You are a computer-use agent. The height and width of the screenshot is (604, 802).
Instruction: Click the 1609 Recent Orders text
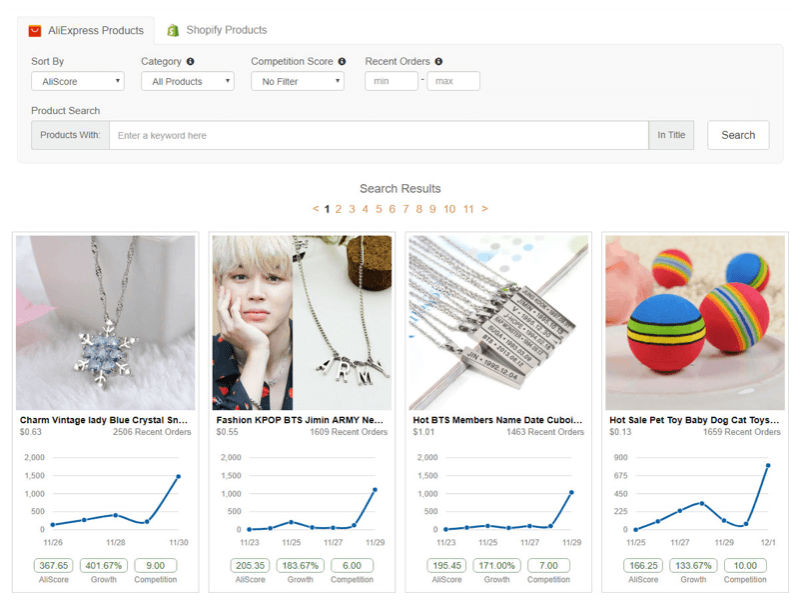[349, 432]
